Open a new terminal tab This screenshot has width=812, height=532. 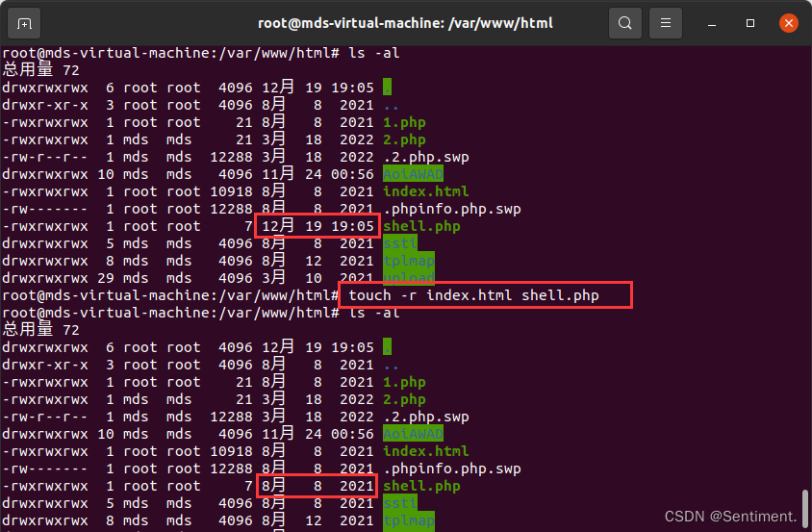(24, 23)
